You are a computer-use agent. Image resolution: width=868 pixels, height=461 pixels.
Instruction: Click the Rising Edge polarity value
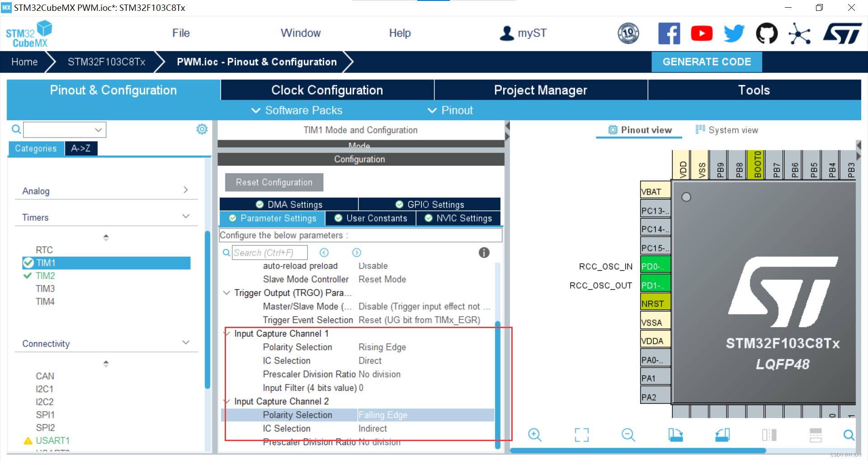point(382,347)
